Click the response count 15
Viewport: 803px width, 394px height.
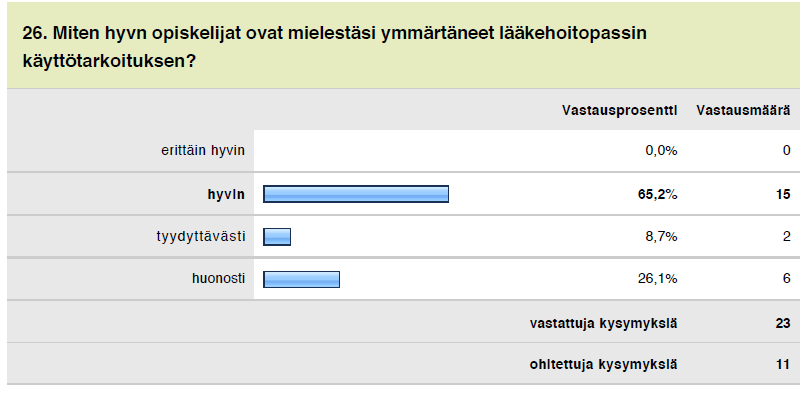(x=783, y=194)
